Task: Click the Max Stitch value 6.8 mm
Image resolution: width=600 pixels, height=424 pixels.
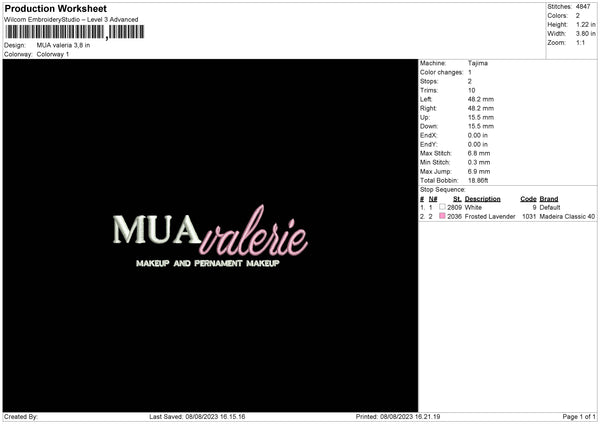Action: click(479, 153)
